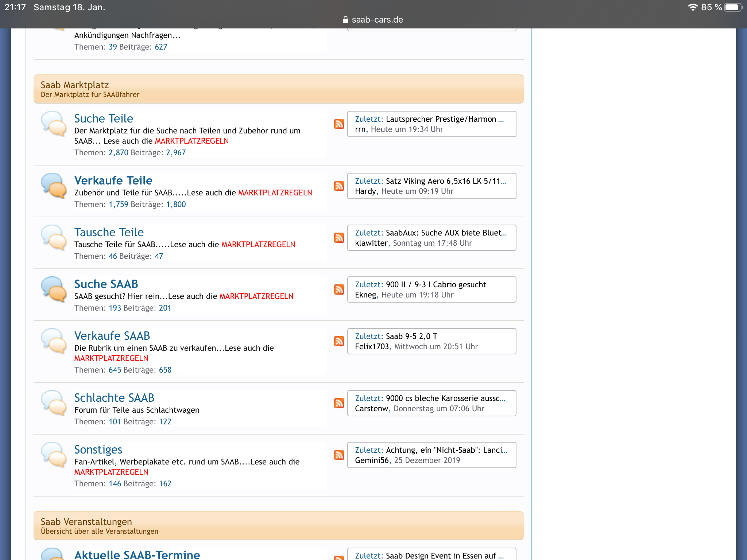Open the Schlachte SAAB forum
The width and height of the screenshot is (747, 560).
114,398
